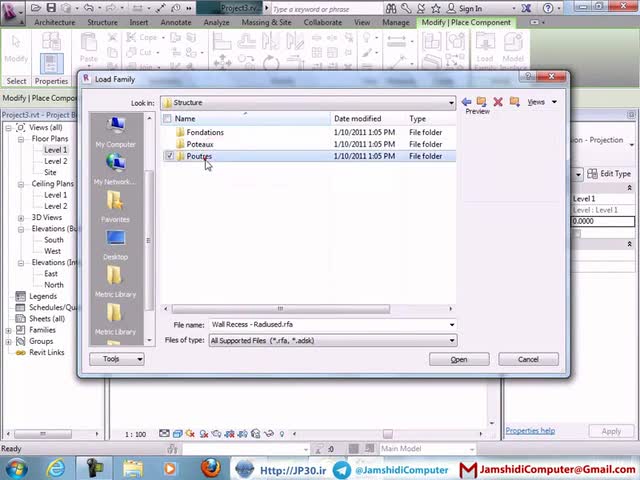Open the Main Model dropdown in status bar

pos(427,449)
